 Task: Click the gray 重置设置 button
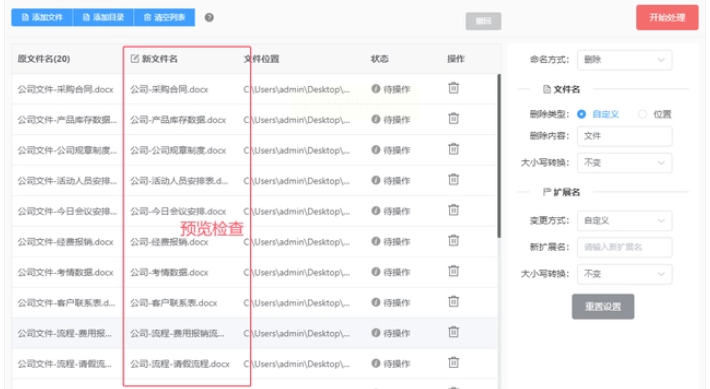[603, 307]
